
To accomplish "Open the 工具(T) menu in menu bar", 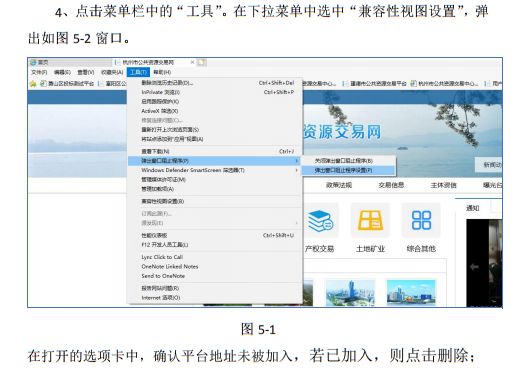I will pos(138,72).
